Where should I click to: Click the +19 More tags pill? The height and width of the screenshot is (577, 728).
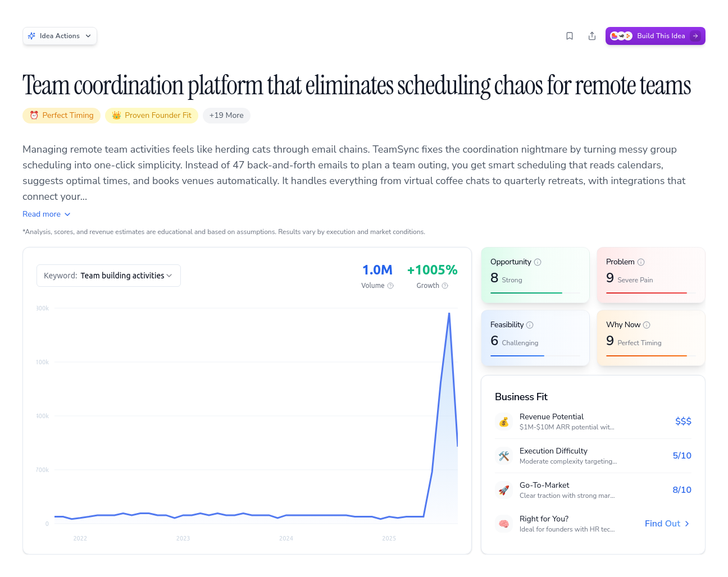226,115
